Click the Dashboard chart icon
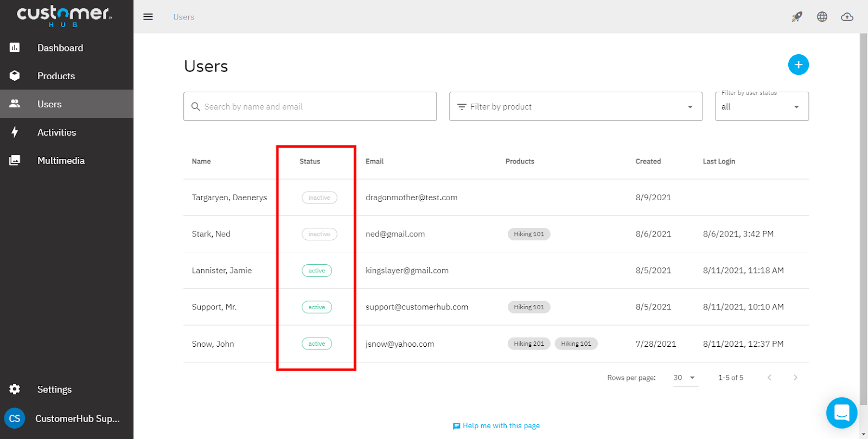 15,48
